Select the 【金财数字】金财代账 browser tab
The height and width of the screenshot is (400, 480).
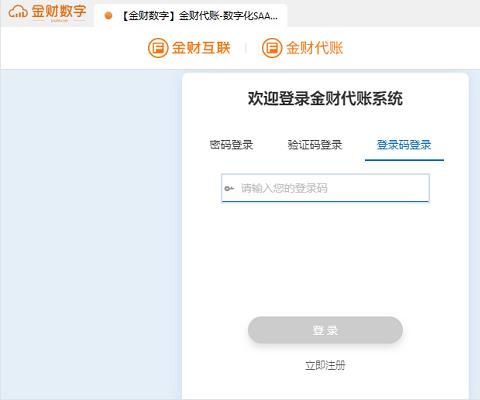coord(191,16)
